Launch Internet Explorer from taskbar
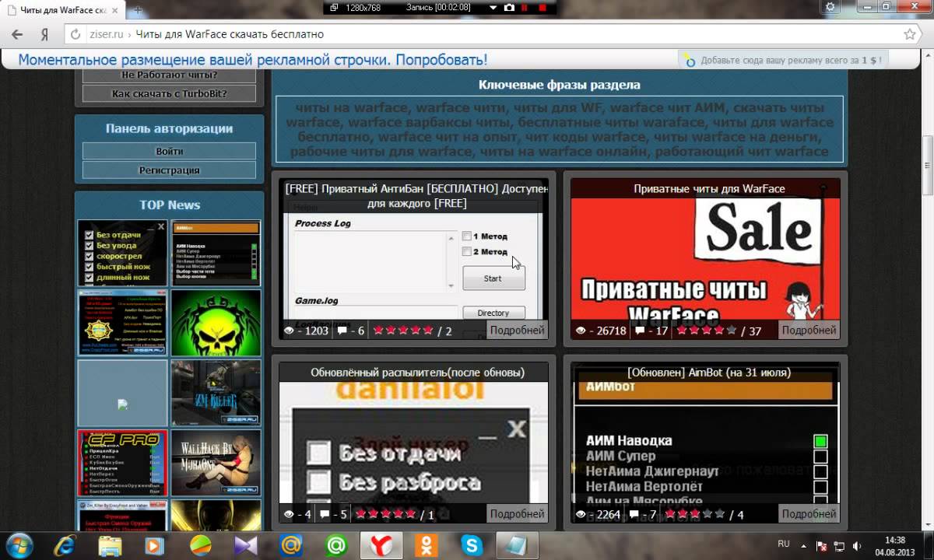Screen dimensions: 934x560 pos(65,545)
